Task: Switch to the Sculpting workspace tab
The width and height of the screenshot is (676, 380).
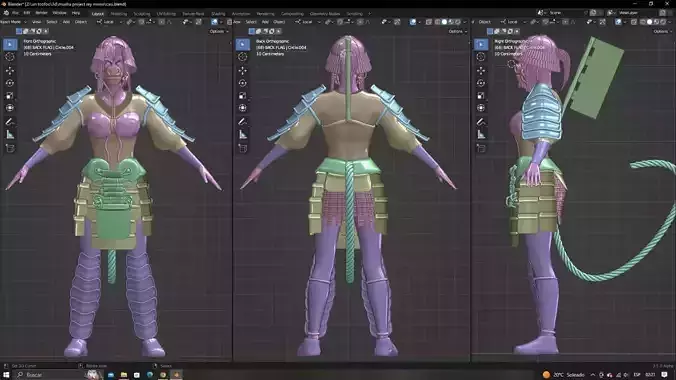Action: tap(141, 14)
